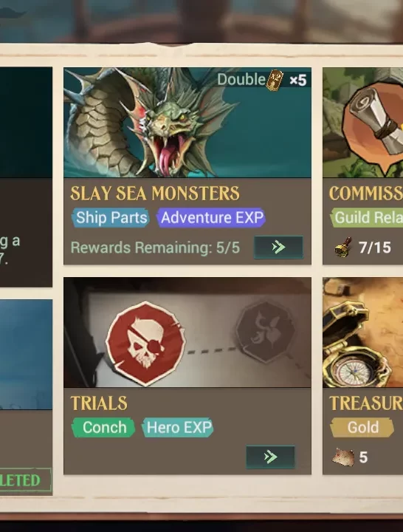Screen dimensions: 403x532
Task: Select the Slay Sea Monsters title
Action: tap(155, 194)
